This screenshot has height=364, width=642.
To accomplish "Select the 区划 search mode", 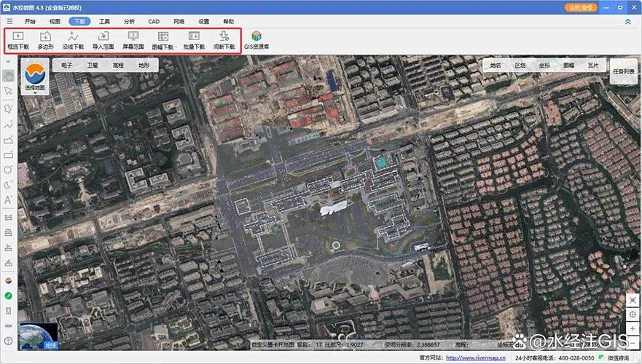I will coord(520,65).
